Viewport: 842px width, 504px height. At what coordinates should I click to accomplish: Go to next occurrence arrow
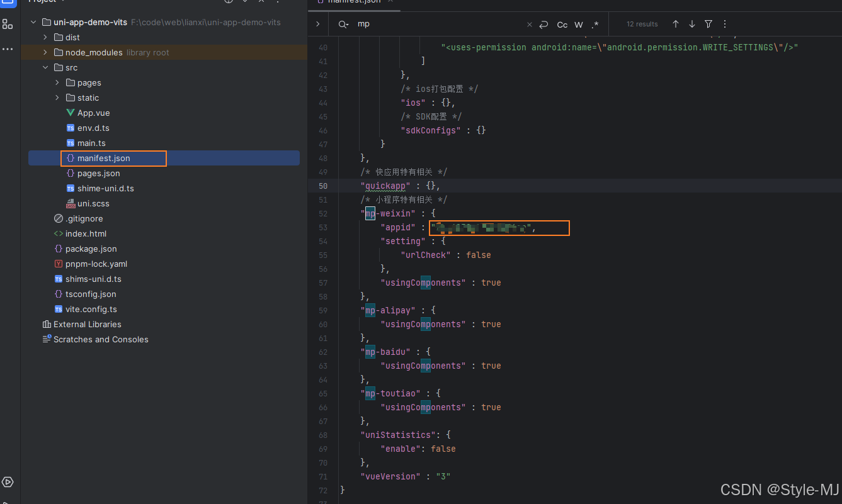click(x=692, y=24)
